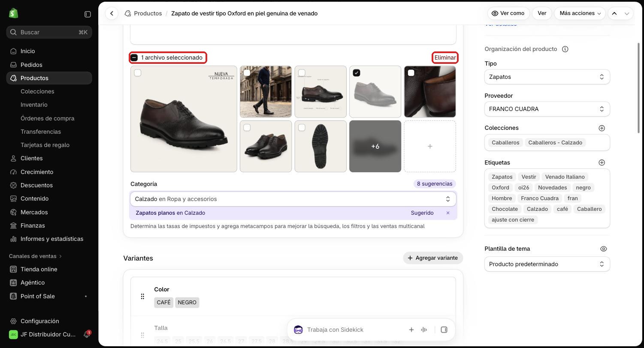Open the notifications bell icon
Screen dimensions: 644x348
pyautogui.click(x=87, y=334)
